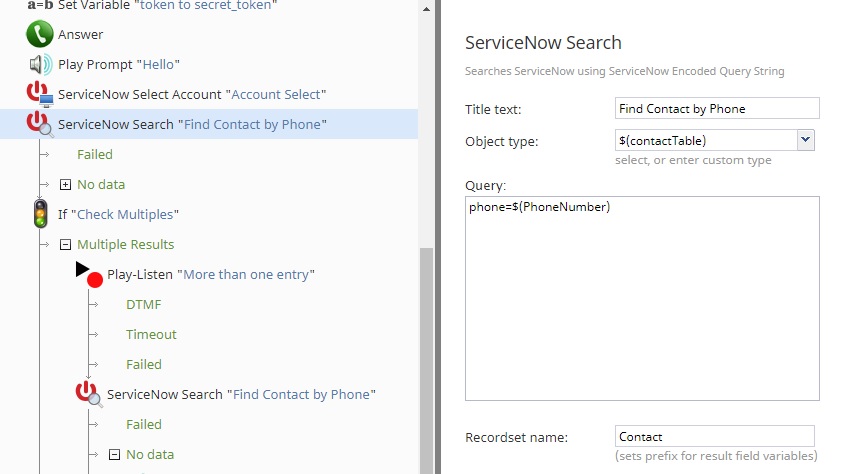Click the scenario tree scroll-up arrow
Screen dimensions: 855x474
426,8
